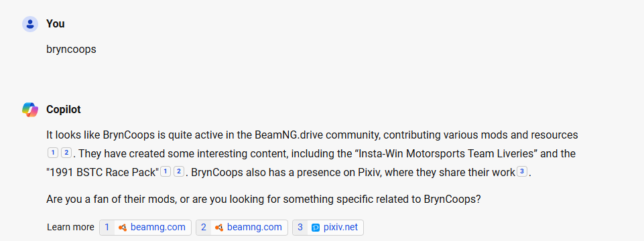Open citation 2 after "1991 BSTC Race Pack"
The height and width of the screenshot is (241, 644).
(x=179, y=171)
